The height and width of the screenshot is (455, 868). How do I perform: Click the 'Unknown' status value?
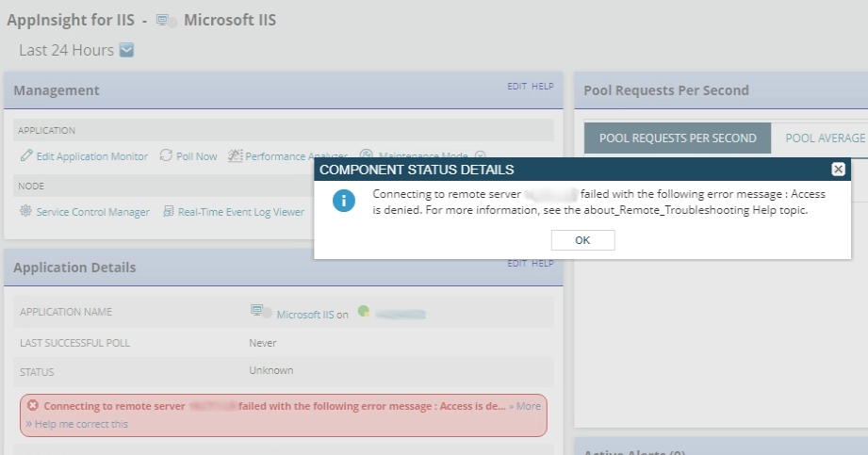tap(271, 370)
